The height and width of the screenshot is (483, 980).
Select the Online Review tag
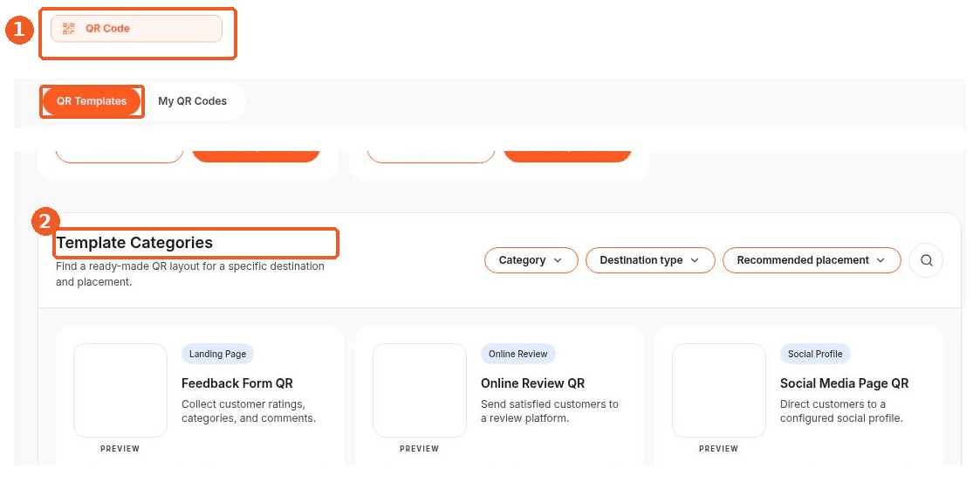(518, 354)
